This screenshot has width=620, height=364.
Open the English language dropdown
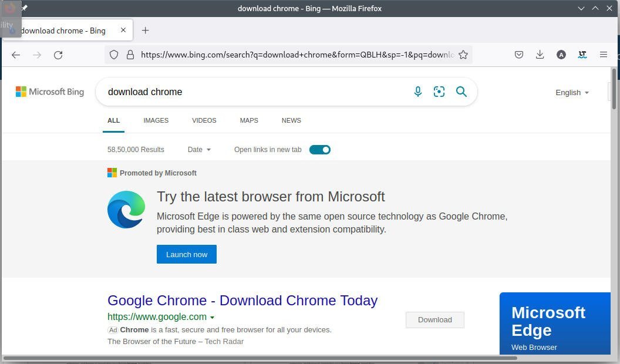571,92
